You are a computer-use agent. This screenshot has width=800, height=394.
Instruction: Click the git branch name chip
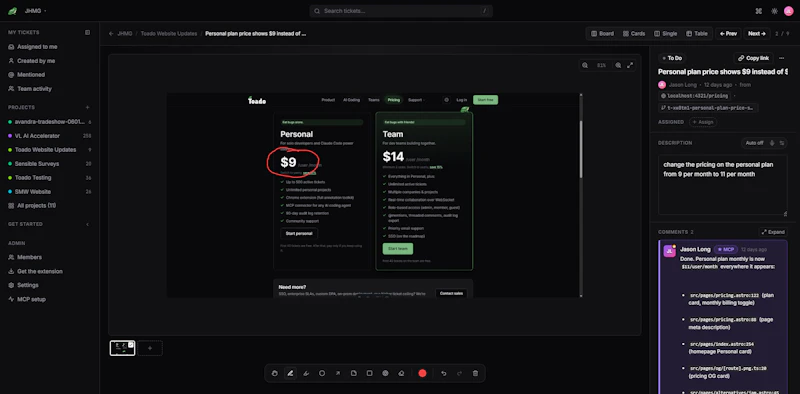708,108
